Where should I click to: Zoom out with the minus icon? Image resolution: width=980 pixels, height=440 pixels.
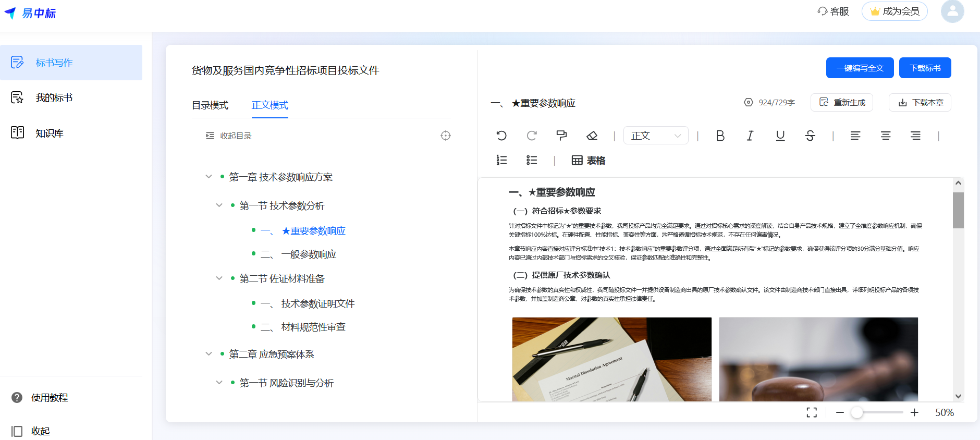click(x=840, y=412)
